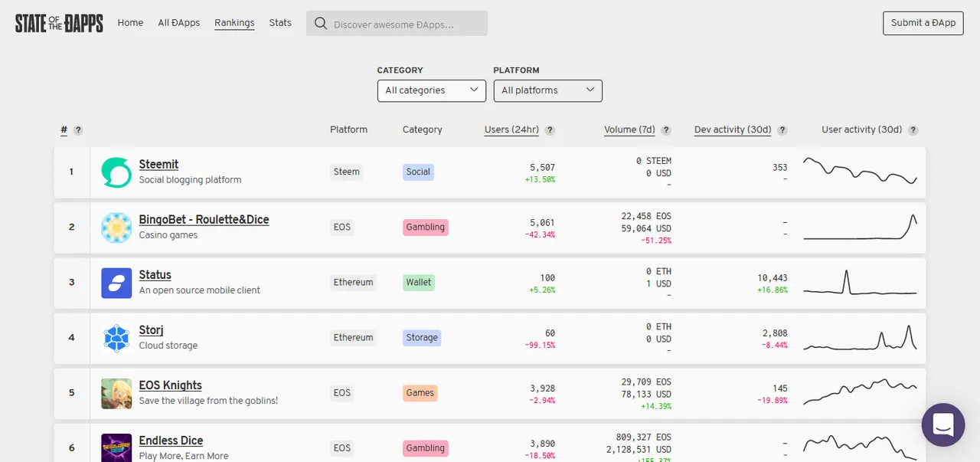980x462 pixels.
Task: Open the EOS Knights link
Action: 170,385
